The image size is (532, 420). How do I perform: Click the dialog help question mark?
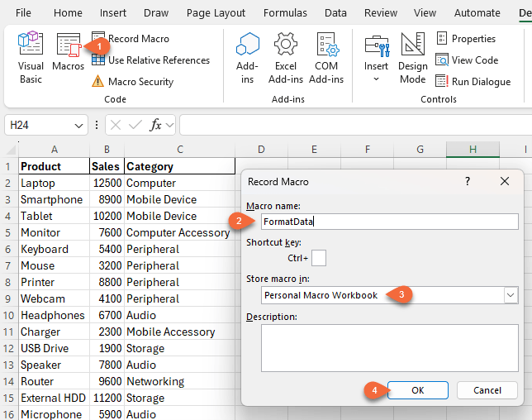coord(468,181)
